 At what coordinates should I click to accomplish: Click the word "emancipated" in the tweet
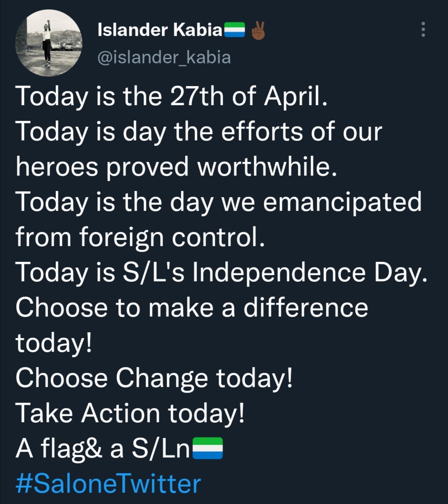click(342, 202)
